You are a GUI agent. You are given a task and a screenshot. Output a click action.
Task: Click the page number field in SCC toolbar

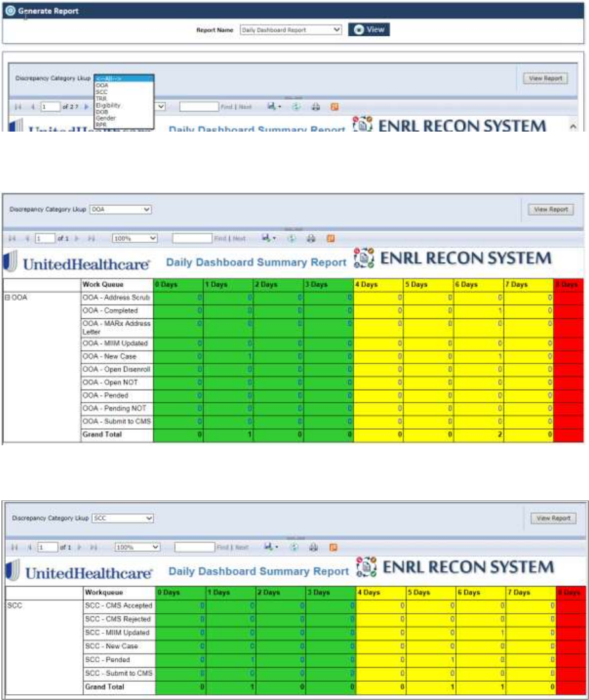coord(47,547)
